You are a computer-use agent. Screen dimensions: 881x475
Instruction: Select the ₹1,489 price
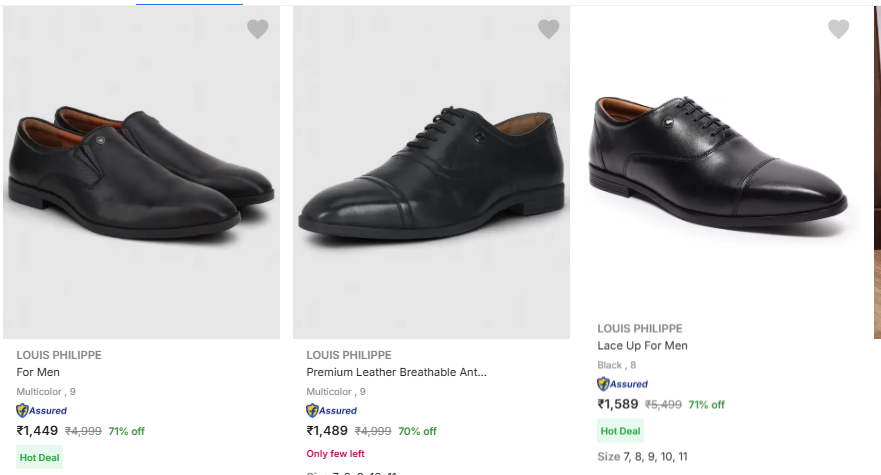pyautogui.click(x=328, y=431)
